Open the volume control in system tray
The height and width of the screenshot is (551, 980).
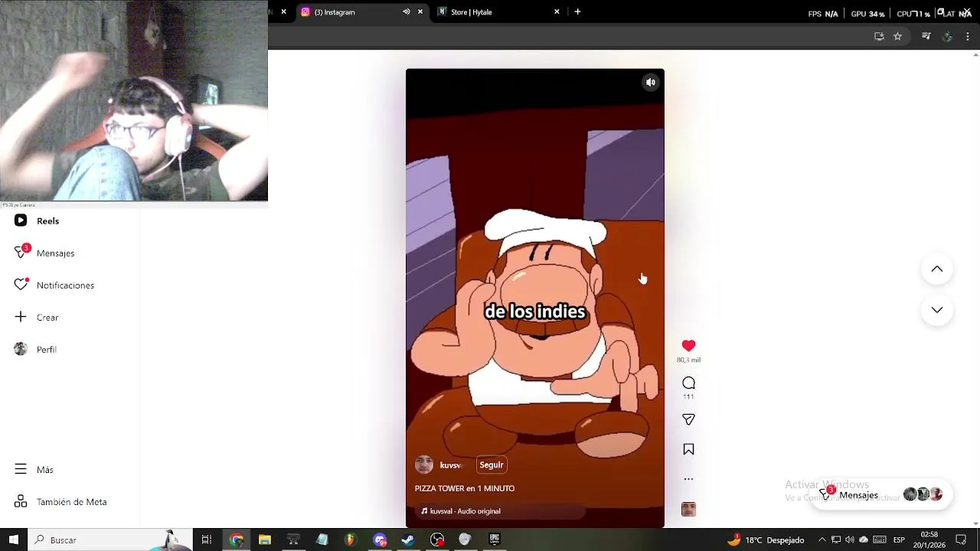pyautogui.click(x=850, y=540)
